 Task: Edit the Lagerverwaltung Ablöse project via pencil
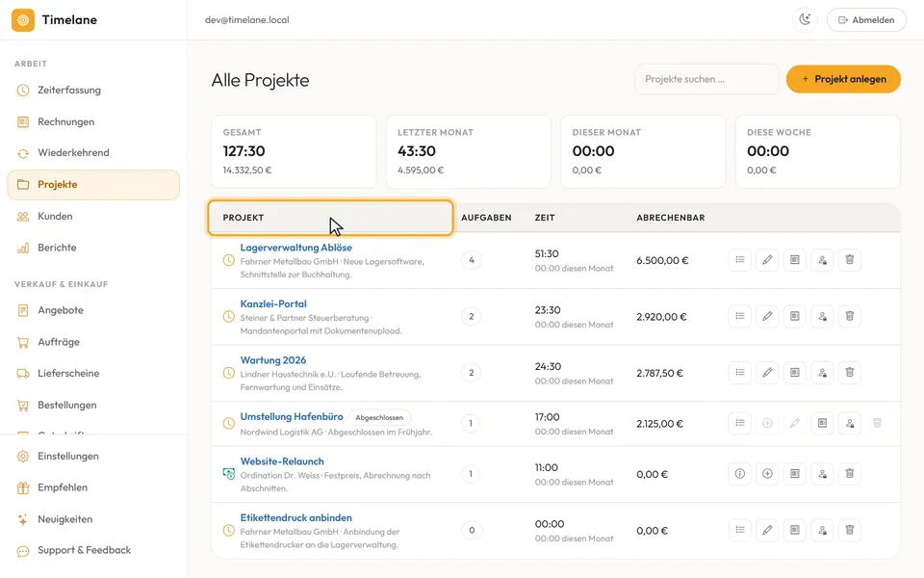pyautogui.click(x=767, y=259)
